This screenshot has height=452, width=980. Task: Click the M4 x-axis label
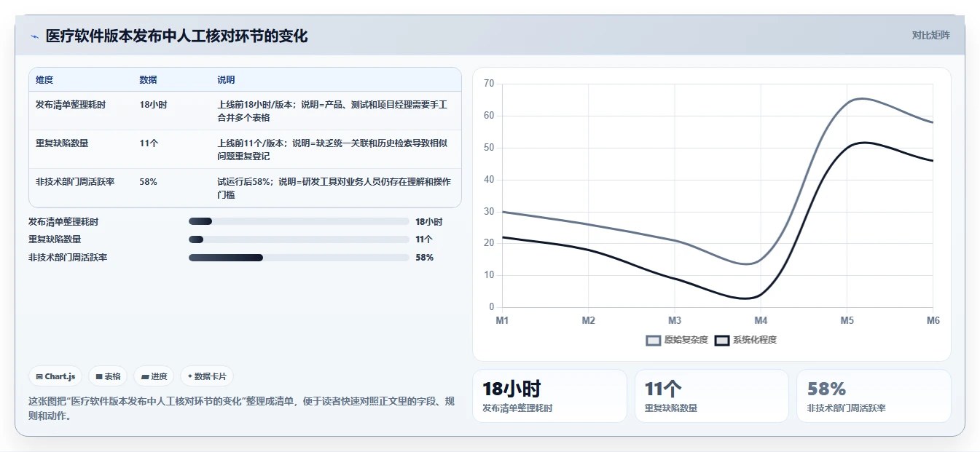tap(761, 320)
